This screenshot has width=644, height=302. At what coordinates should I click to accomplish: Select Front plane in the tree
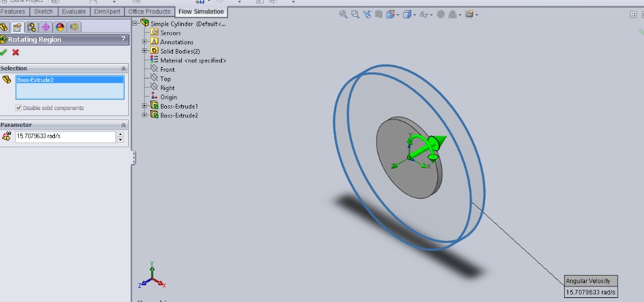[x=168, y=69]
